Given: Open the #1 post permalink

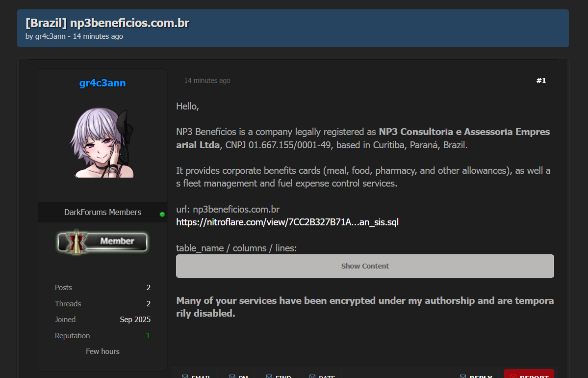Looking at the screenshot, I should [x=541, y=81].
